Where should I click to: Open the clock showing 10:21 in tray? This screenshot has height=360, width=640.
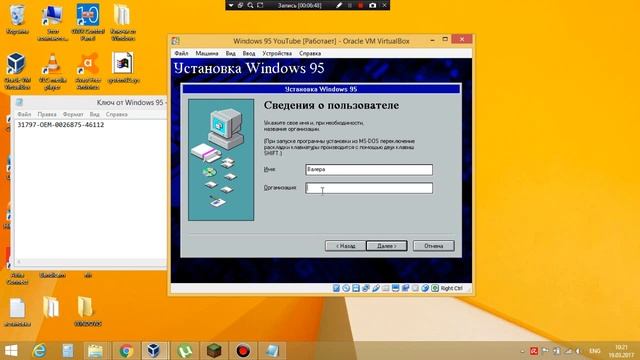tap(621, 351)
